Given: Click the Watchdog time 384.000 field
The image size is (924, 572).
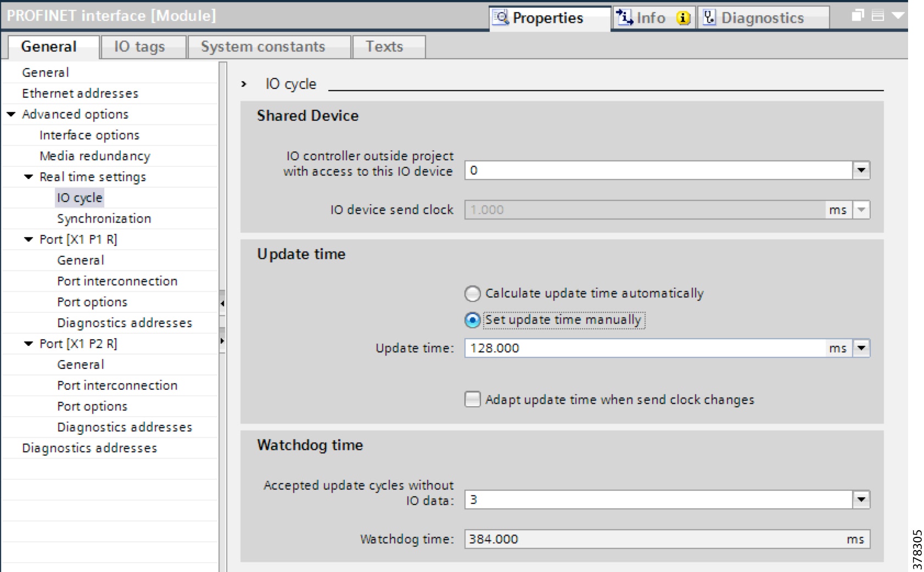Looking at the screenshot, I should coord(667,539).
